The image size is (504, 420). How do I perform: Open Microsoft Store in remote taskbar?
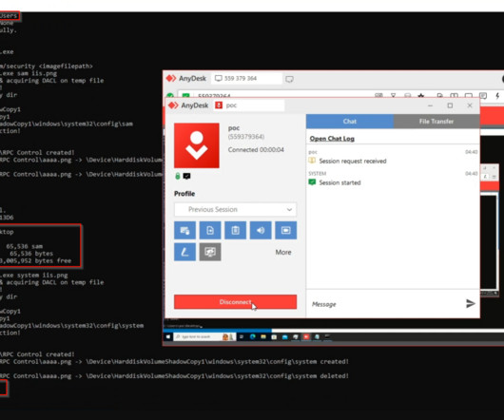[x=274, y=336]
